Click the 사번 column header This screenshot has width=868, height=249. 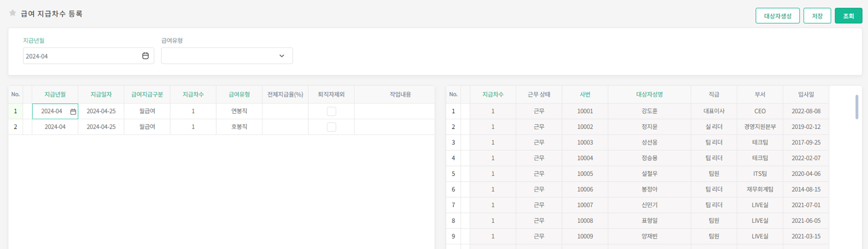point(585,95)
